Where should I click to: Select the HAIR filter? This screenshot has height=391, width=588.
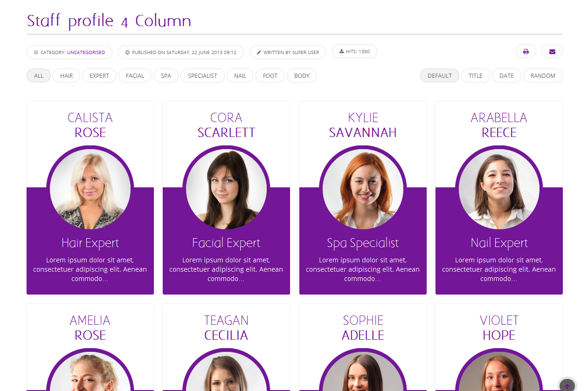66,75
